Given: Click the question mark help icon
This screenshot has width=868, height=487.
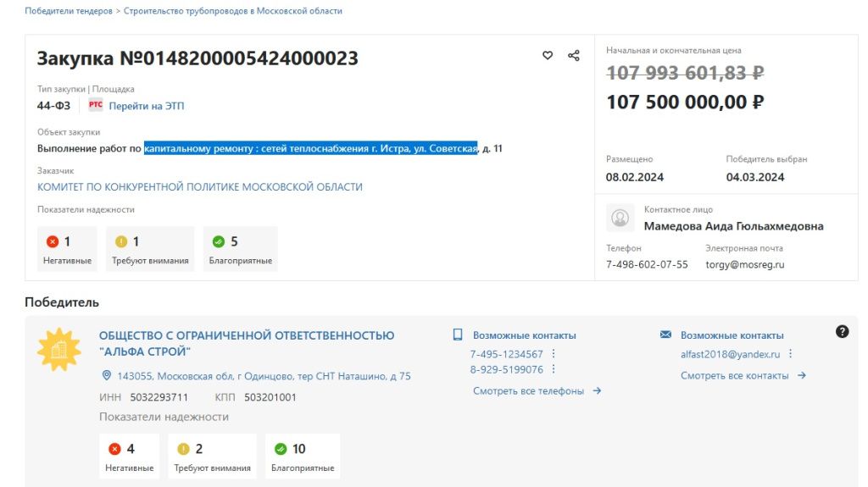Looking at the screenshot, I should pyautogui.click(x=842, y=331).
